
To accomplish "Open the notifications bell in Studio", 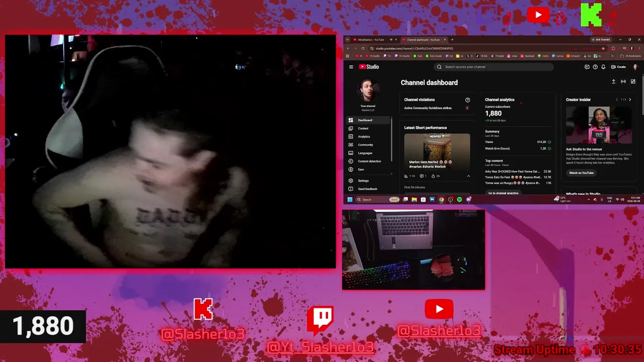I will coord(603,67).
